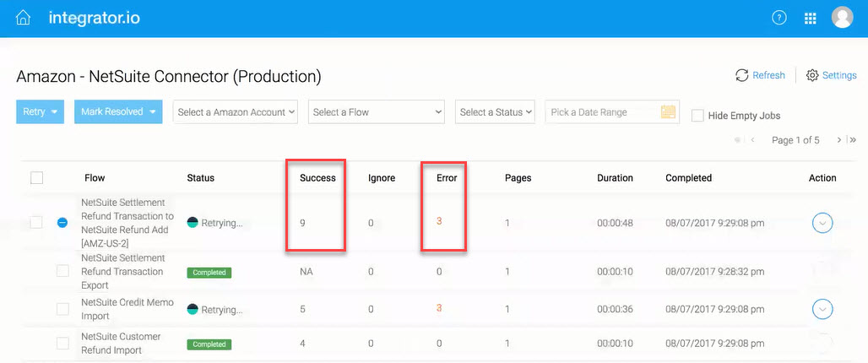Click the Ignore column header
The height and width of the screenshot is (363, 868).
(x=382, y=178)
